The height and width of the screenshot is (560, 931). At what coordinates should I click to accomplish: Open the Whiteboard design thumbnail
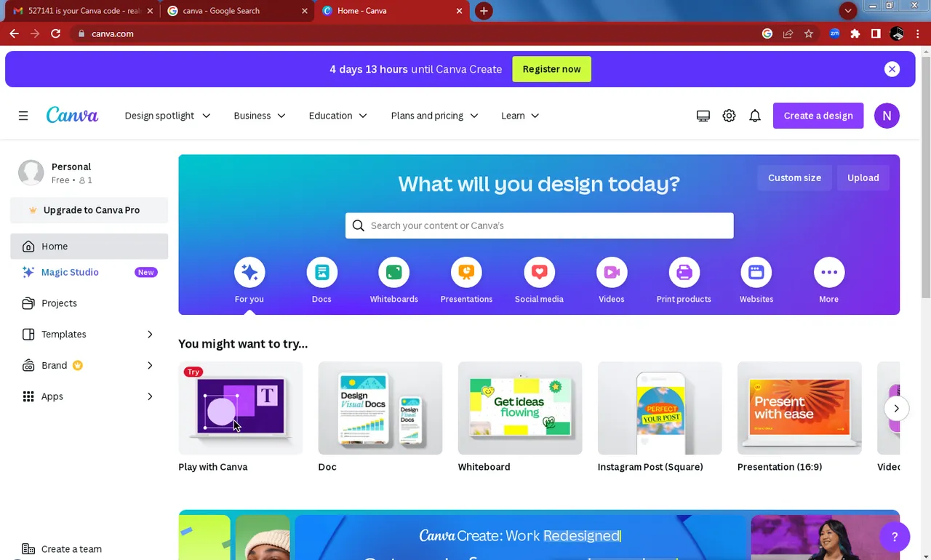pos(520,408)
